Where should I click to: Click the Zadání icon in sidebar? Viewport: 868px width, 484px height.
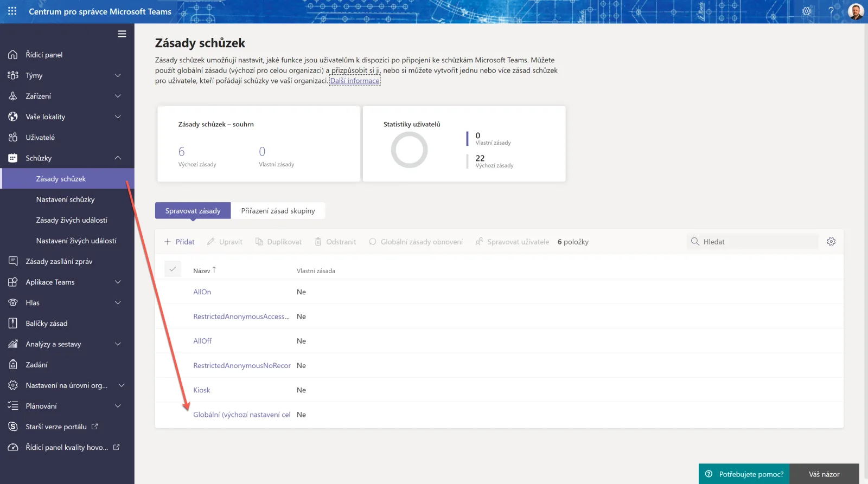coord(13,365)
